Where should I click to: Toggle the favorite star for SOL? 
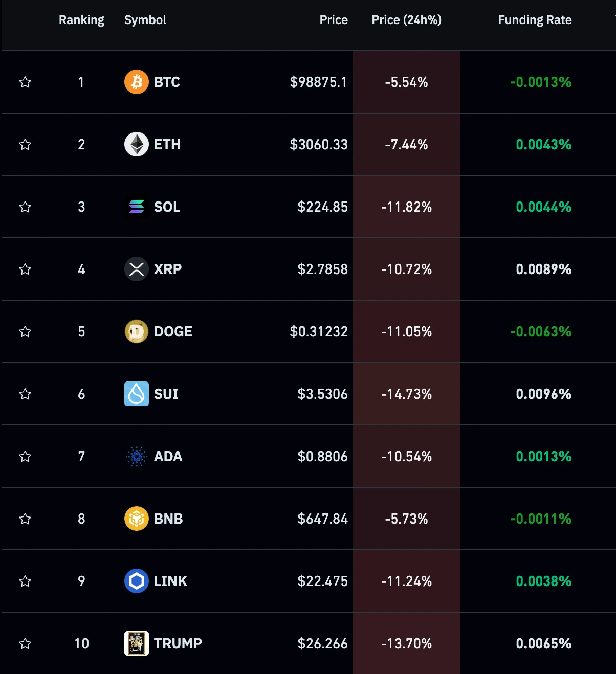coord(25,207)
